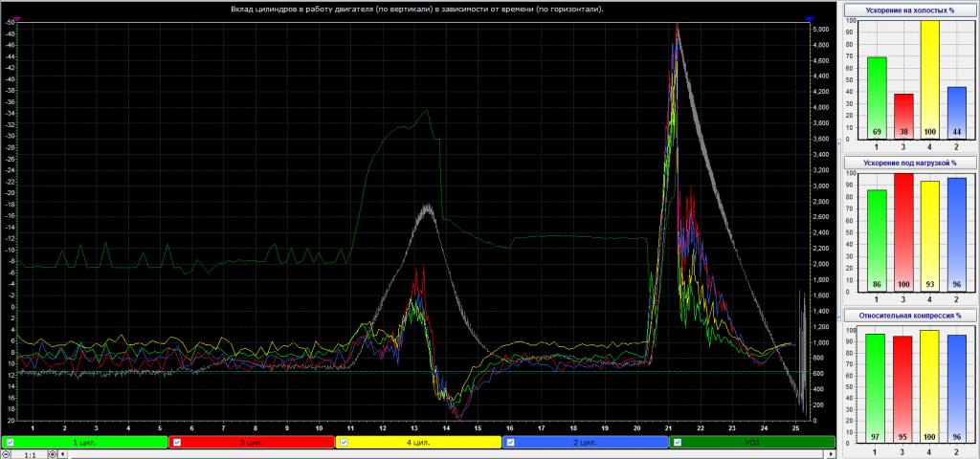Click the scroll left arrow of horizontal scrollbar
The width and height of the screenshot is (980, 459).
tap(62, 454)
